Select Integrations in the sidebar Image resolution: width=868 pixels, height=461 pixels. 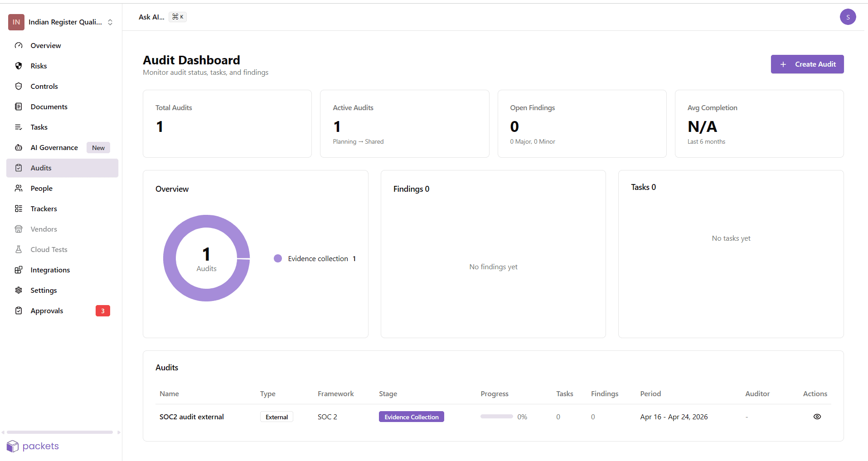[62, 270]
